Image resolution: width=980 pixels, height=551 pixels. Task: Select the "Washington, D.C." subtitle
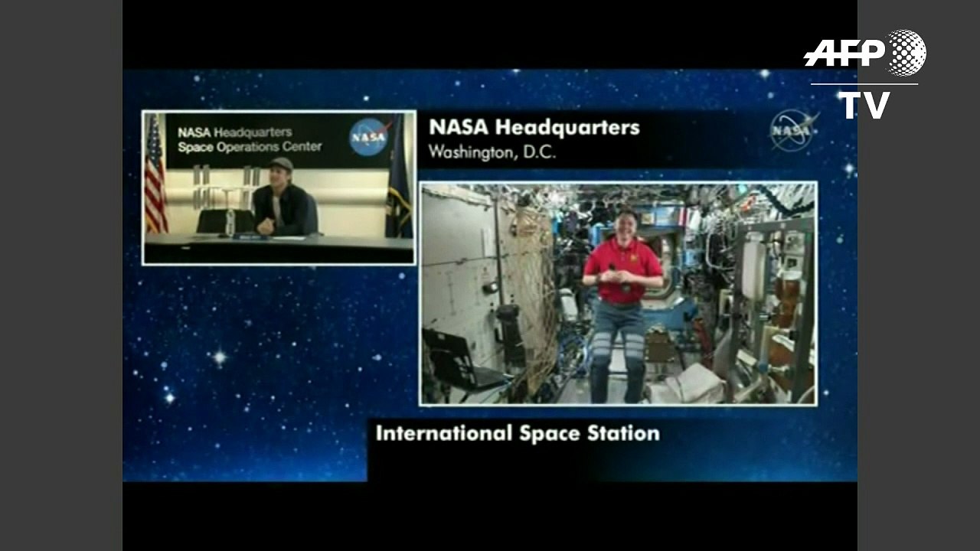492,152
